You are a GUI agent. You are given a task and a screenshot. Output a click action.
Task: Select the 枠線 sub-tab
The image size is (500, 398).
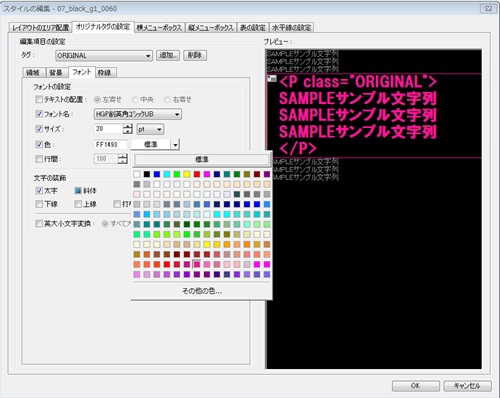point(105,73)
